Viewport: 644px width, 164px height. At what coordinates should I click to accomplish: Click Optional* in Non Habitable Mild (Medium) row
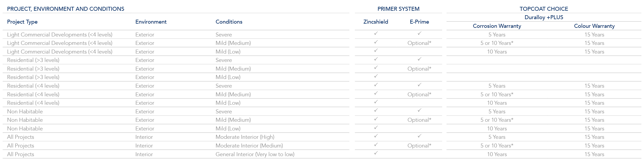click(x=419, y=120)
